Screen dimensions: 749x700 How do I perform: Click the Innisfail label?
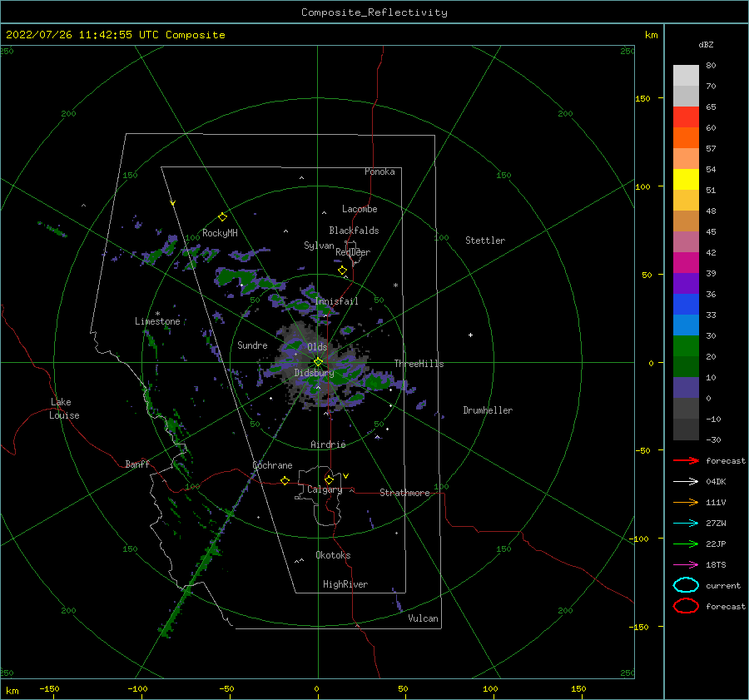336,301
